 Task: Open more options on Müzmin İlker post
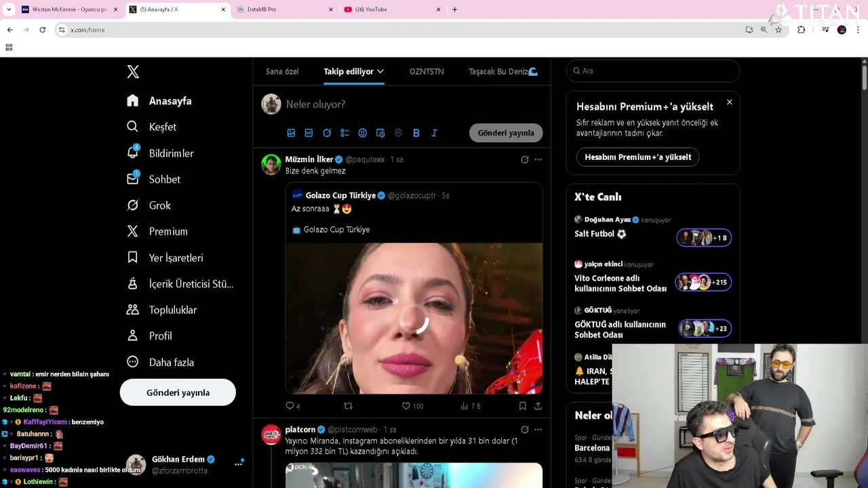[x=538, y=160]
